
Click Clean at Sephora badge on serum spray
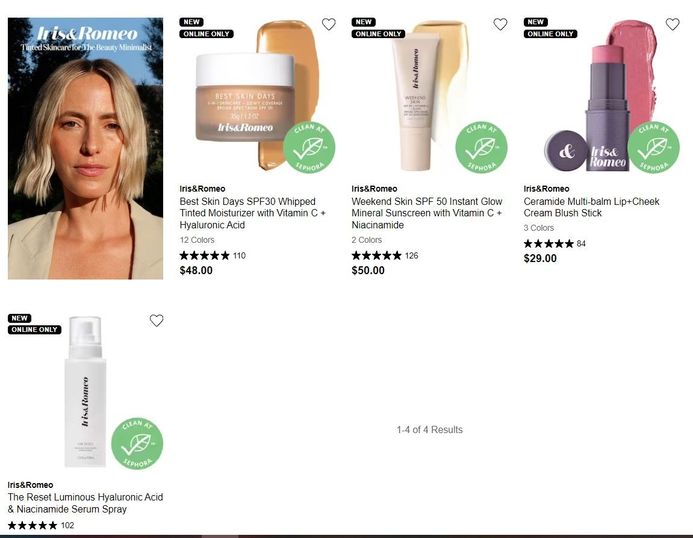click(x=137, y=443)
